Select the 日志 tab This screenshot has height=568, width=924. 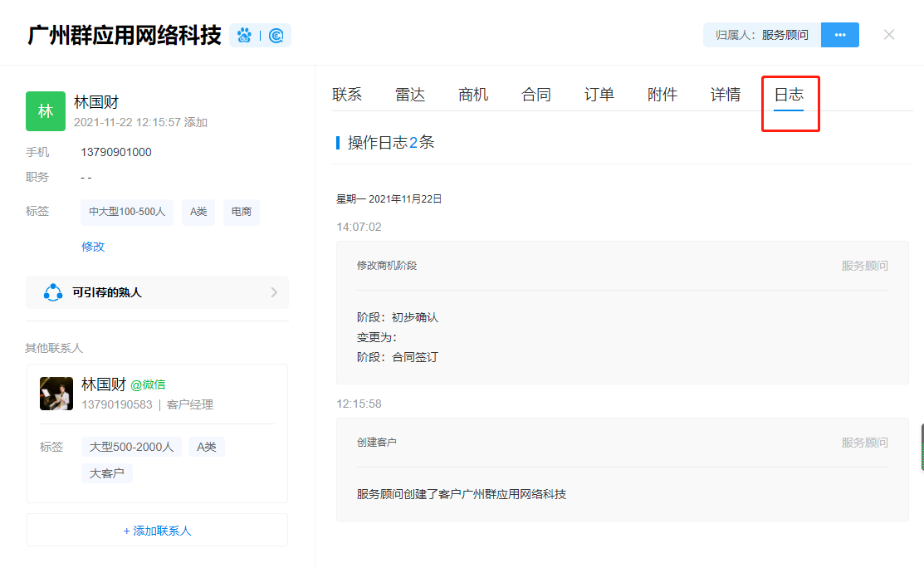coord(789,95)
